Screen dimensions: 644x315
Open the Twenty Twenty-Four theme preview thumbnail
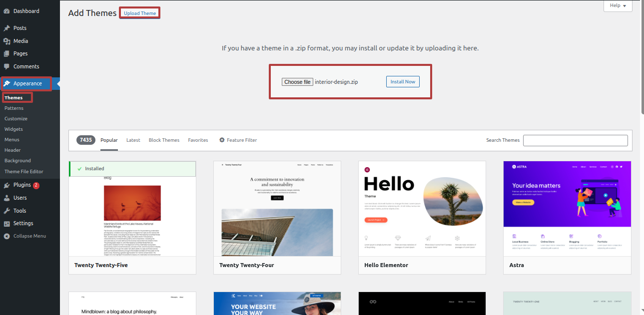coord(277,209)
